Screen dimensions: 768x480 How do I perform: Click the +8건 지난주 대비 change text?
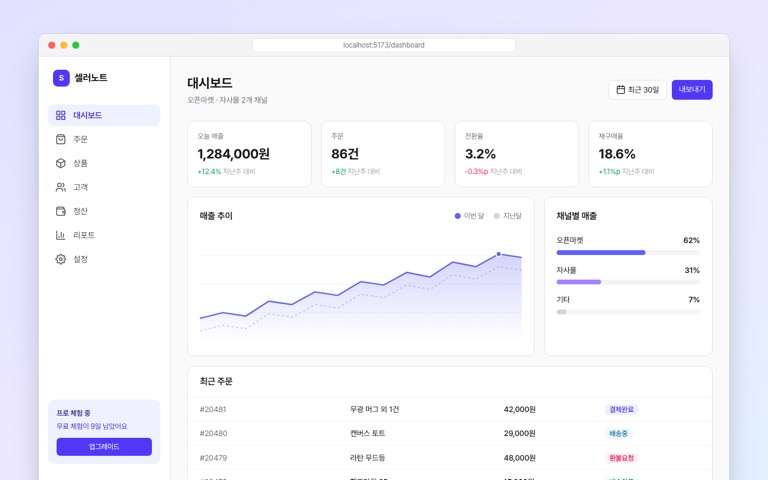tap(356, 171)
